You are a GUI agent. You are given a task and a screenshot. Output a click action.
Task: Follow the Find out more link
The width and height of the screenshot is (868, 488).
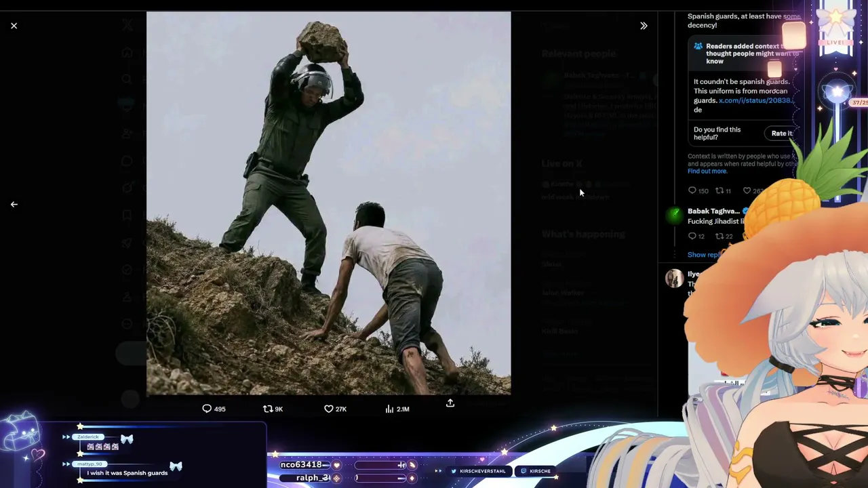(x=707, y=171)
